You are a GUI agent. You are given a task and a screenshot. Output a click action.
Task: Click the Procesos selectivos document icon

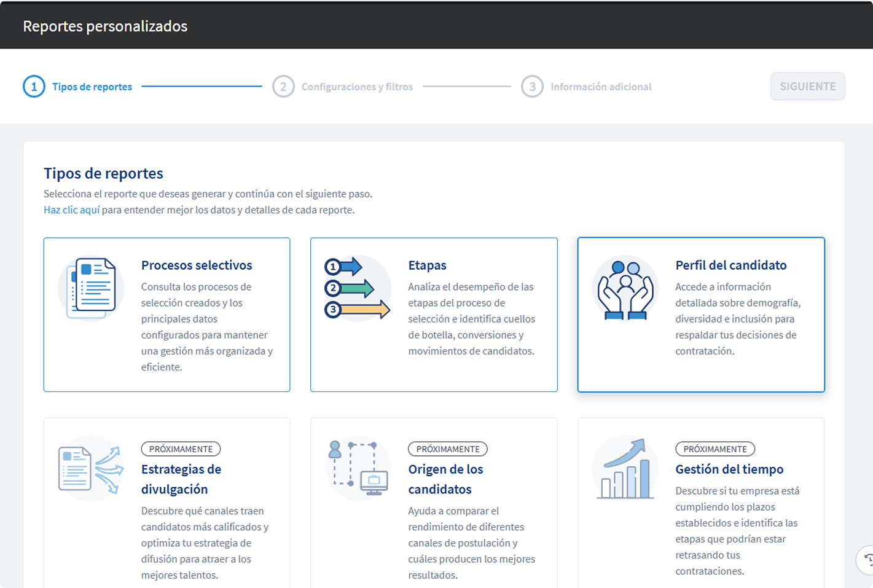point(92,288)
